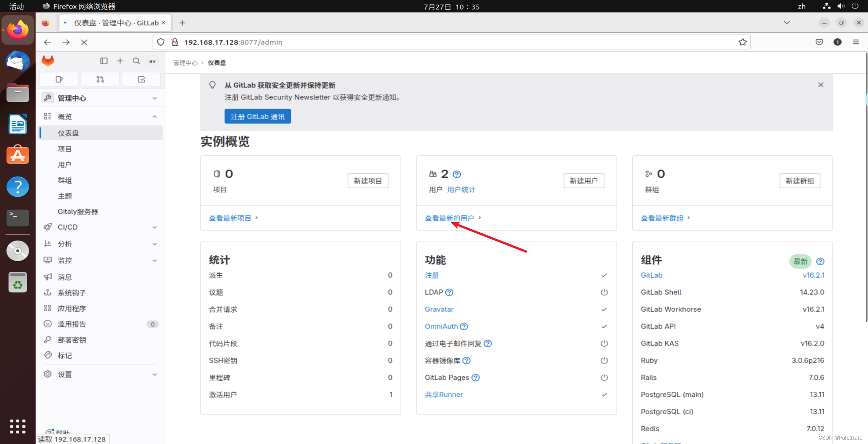868x444 pixels.
Task: Click the 新建群组 button
Action: 800,181
